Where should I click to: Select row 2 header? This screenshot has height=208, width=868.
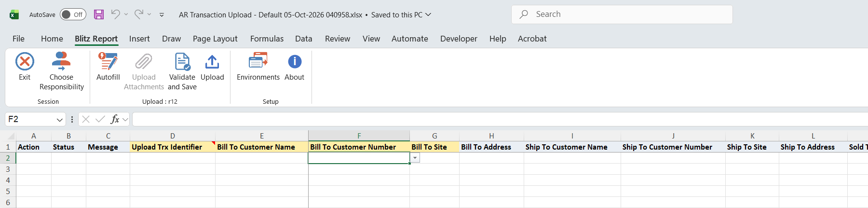click(8, 158)
